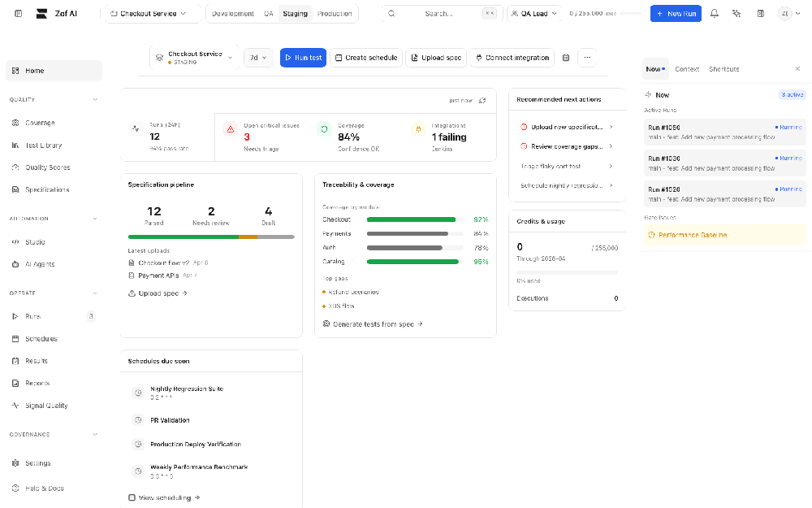Open Coverage in the sidebar

point(54,123)
